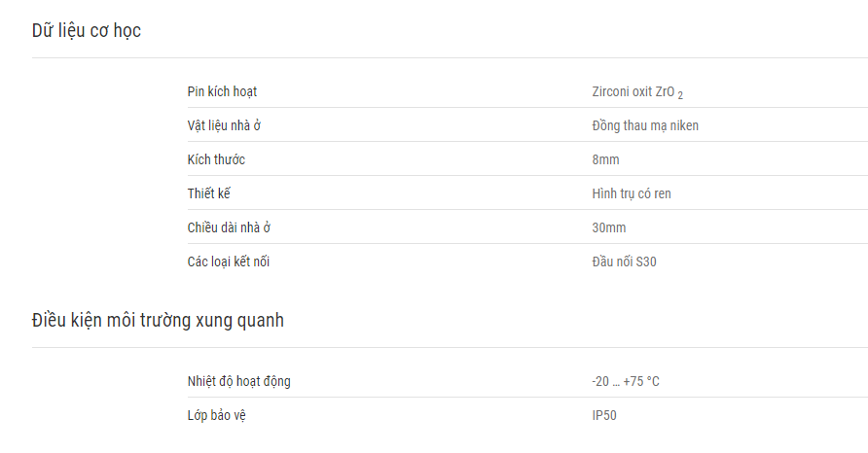Click the divider line under 'Dữ liệu cơ học'
The image size is (868, 453).
pos(450,57)
